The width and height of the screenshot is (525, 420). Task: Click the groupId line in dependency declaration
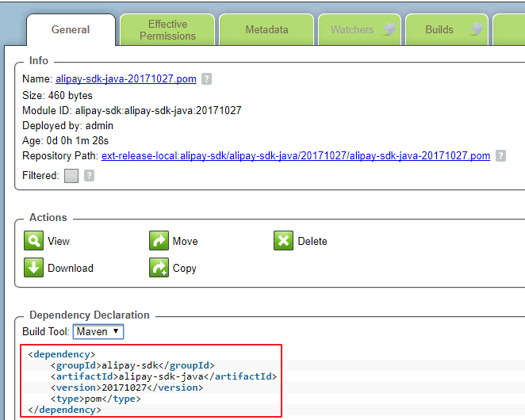132,365
